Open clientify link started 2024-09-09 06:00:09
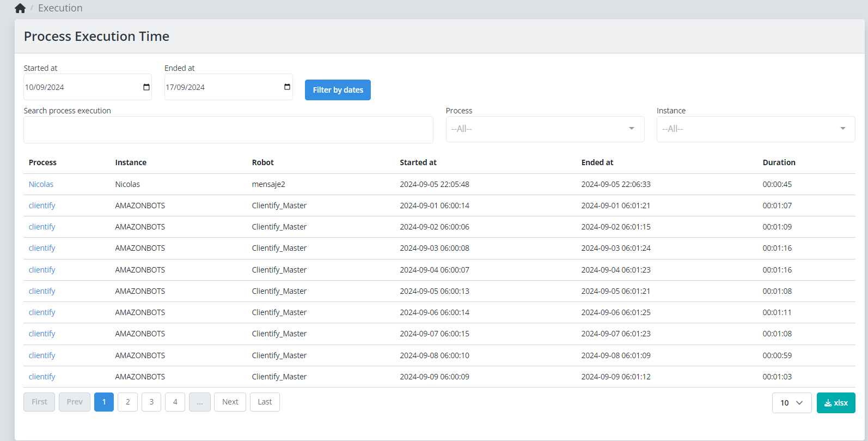Viewport: 868px width, 441px height. point(42,377)
